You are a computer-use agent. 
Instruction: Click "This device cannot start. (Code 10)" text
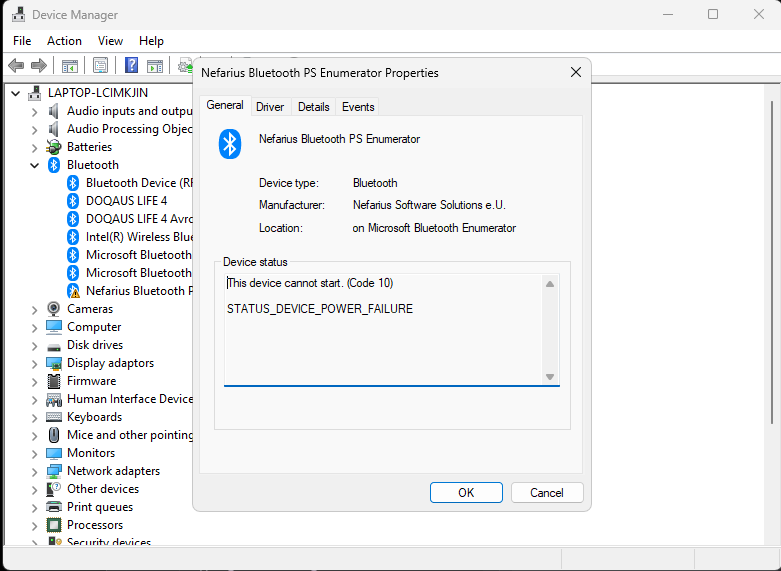(310, 283)
